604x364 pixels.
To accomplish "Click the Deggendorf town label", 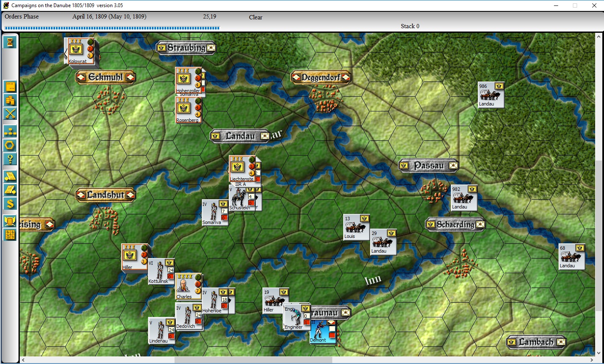I will coord(321,77).
